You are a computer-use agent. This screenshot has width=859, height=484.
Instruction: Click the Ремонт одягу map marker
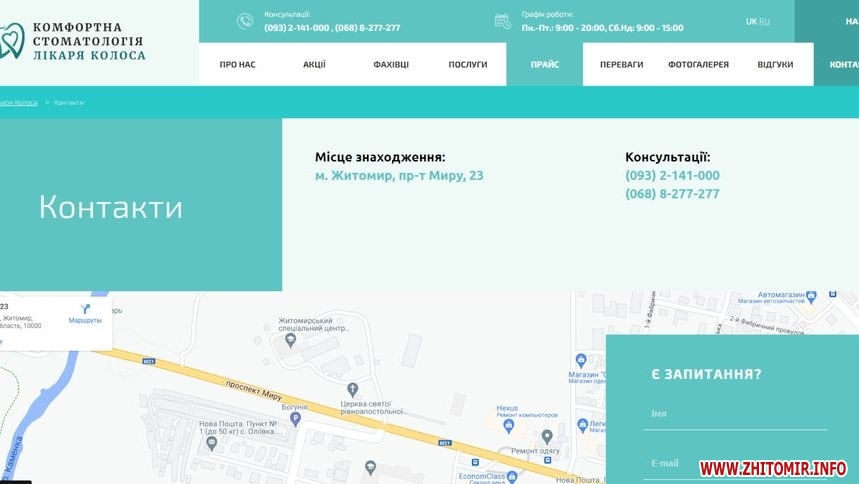click(546, 436)
